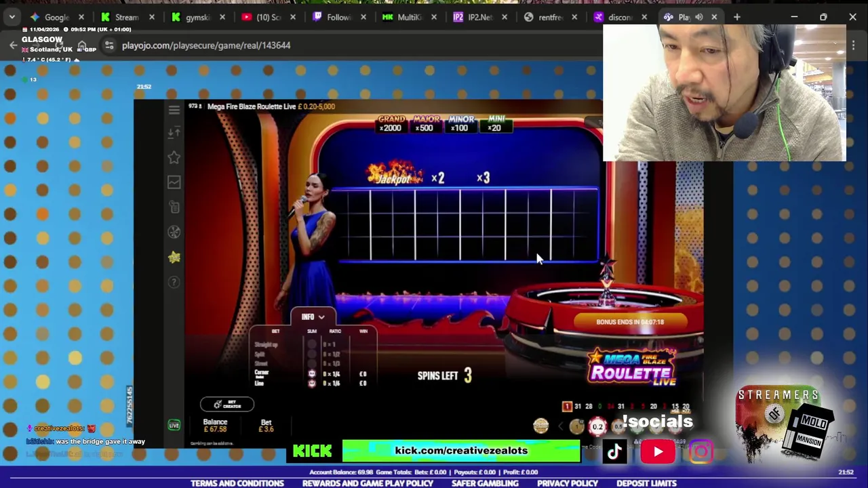Click the KICK logo text
868x488 pixels.
pos(313,451)
